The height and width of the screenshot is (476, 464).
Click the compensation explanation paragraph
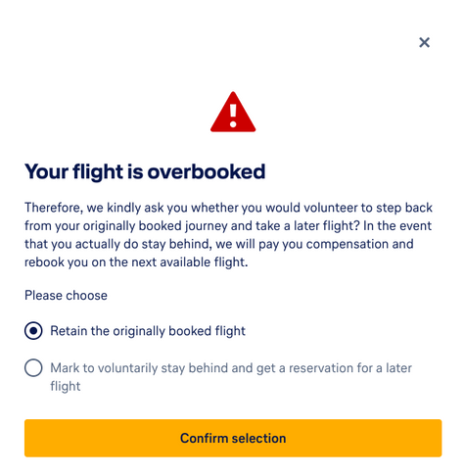(x=228, y=235)
